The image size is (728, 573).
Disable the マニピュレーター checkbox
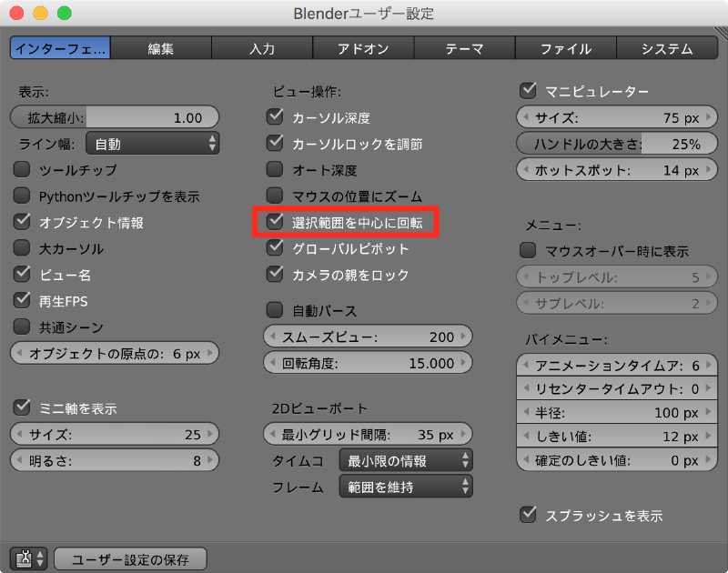coord(527,91)
